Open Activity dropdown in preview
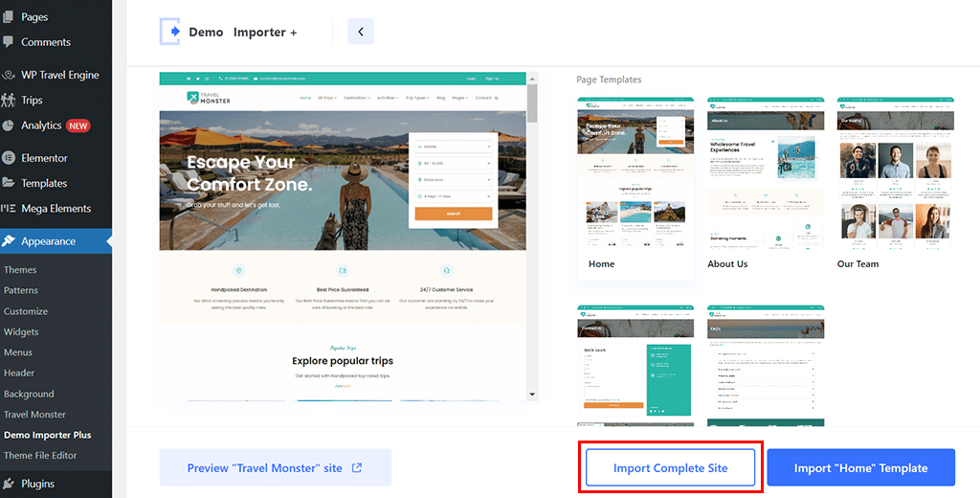The width and height of the screenshot is (980, 498). 454,147
